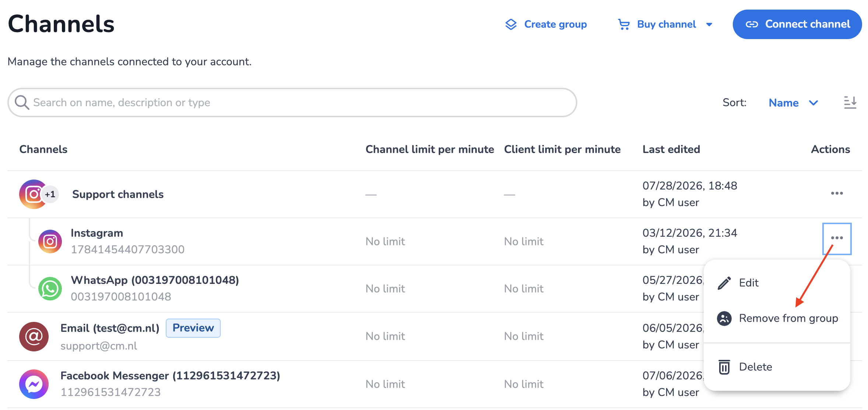Image resolution: width=868 pixels, height=410 pixels.
Task: Click the Create group layers icon
Action: click(x=511, y=24)
